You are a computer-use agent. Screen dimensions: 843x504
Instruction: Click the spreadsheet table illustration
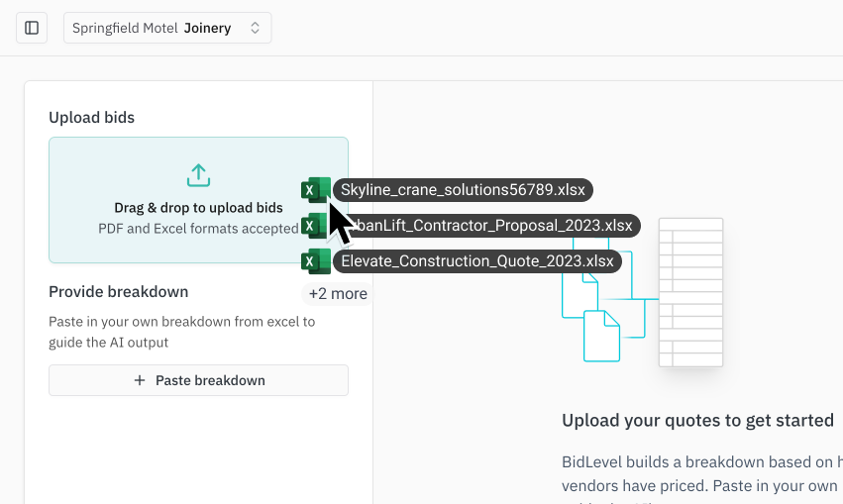pyautogui.click(x=690, y=292)
